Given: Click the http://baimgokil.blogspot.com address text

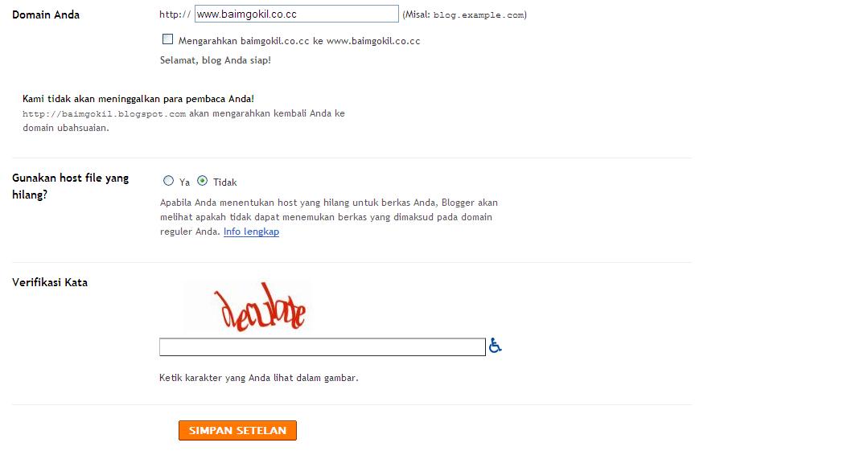Looking at the screenshot, I should 104,114.
